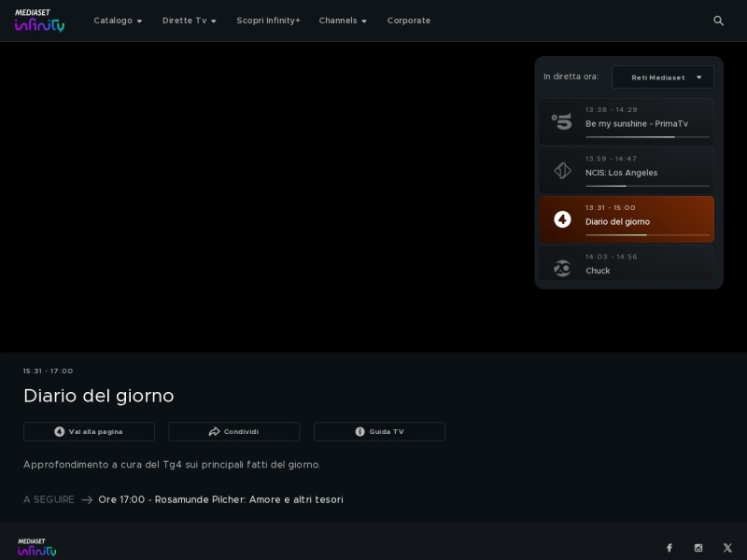The width and height of the screenshot is (747, 560).
Task: Select NCIS: Los Angeles title
Action: coord(621,173)
